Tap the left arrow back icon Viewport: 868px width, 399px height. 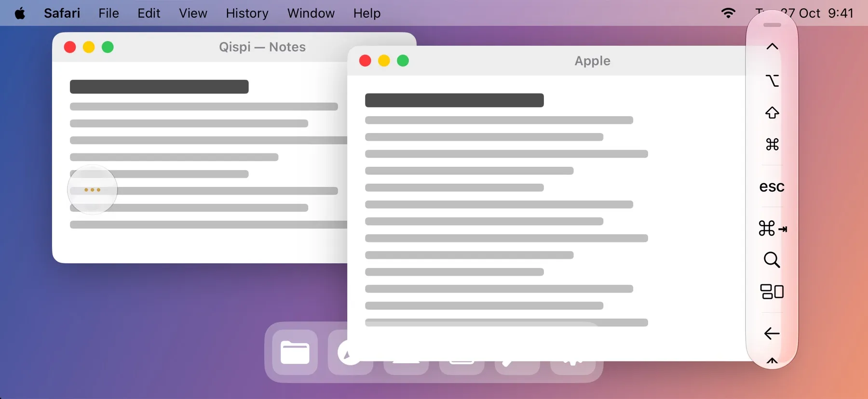tap(772, 333)
